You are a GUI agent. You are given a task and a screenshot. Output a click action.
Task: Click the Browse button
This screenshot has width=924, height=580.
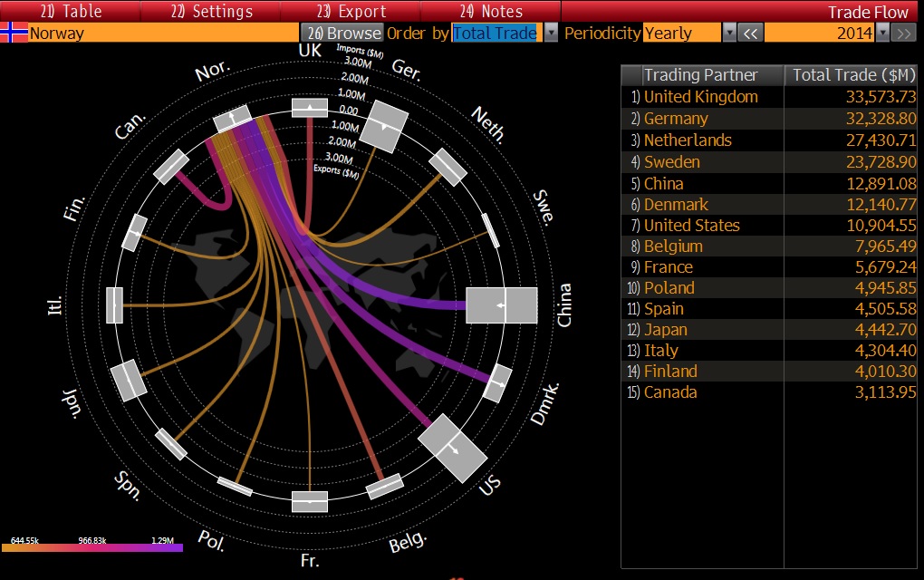point(342,34)
